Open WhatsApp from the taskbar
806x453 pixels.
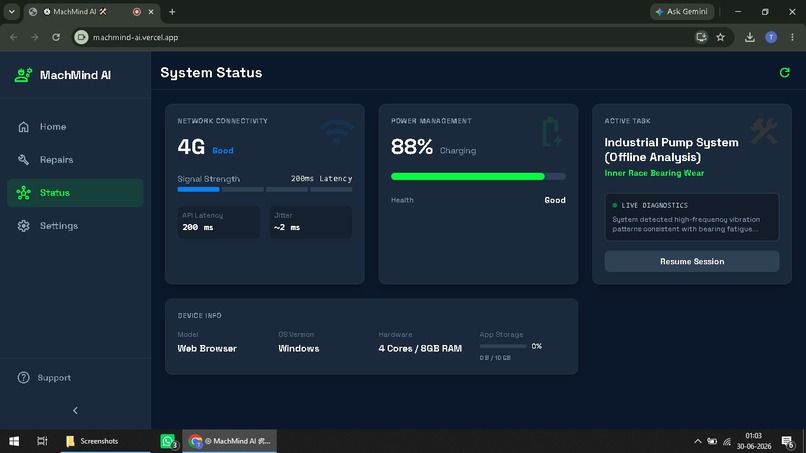tap(168, 441)
